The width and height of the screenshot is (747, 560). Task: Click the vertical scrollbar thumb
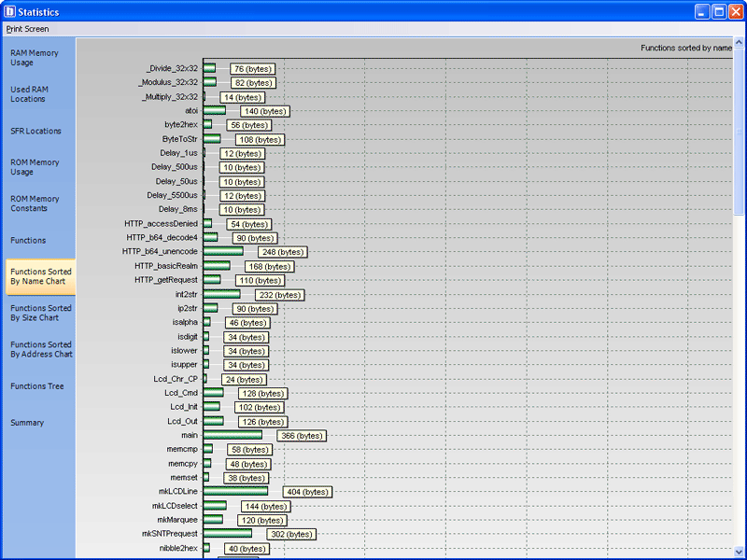(x=739, y=131)
